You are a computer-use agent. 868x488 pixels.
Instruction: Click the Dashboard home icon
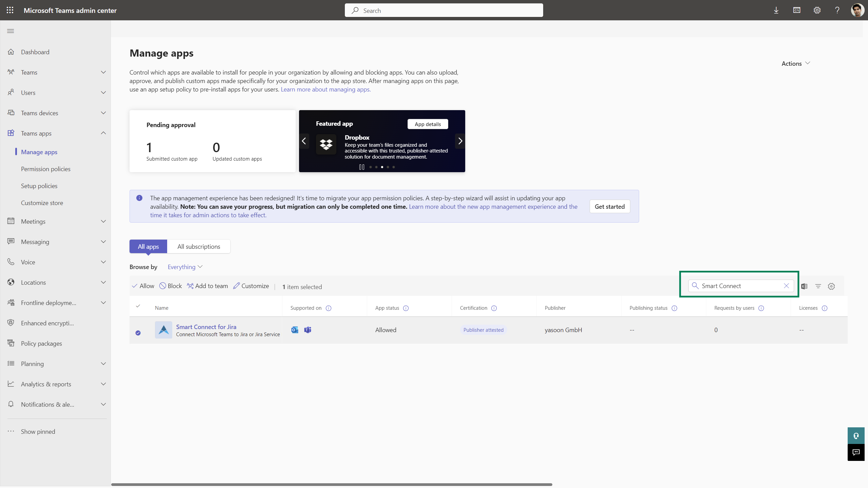11,52
